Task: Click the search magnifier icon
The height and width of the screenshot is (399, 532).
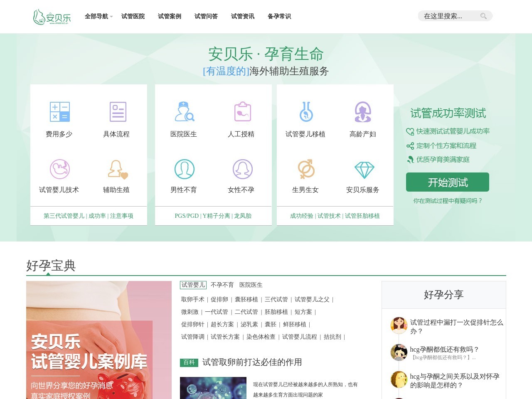Action: pos(483,16)
